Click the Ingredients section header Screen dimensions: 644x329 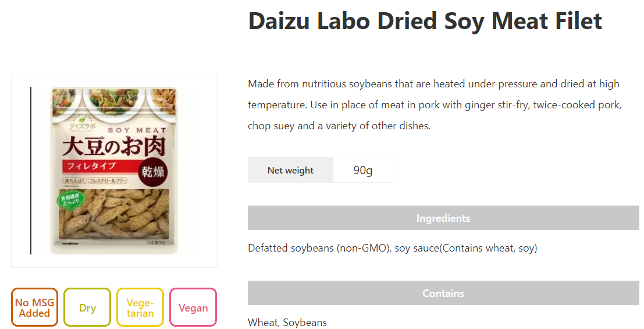tap(443, 218)
